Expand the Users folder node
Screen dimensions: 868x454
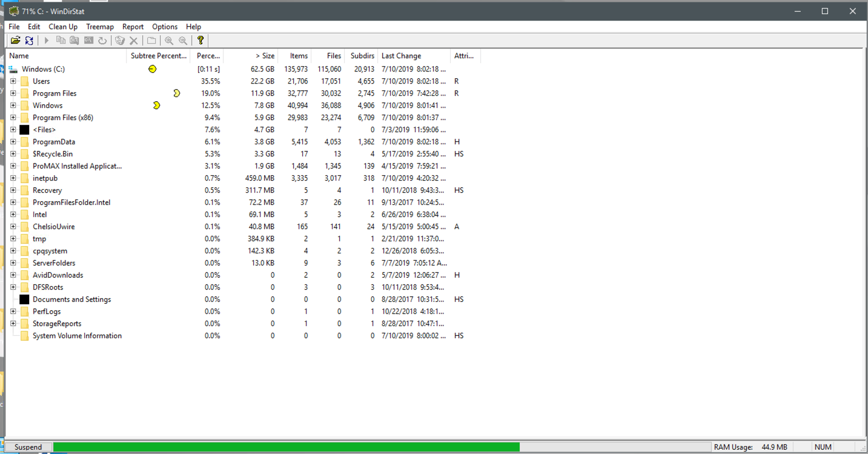pos(13,81)
